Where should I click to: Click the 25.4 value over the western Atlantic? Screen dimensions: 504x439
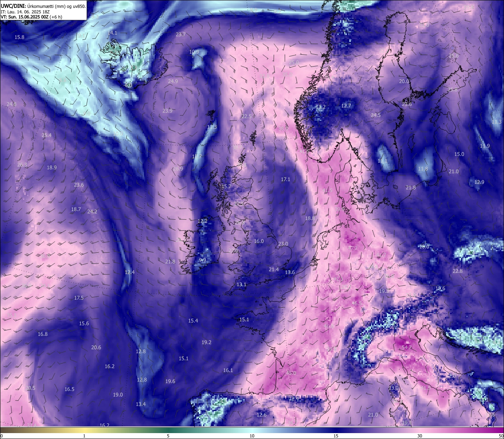[x=46, y=135]
